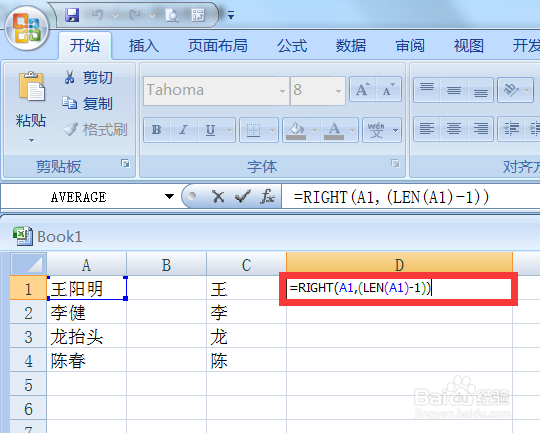
Task: Select 格式刷 format painter
Action: tap(95, 130)
